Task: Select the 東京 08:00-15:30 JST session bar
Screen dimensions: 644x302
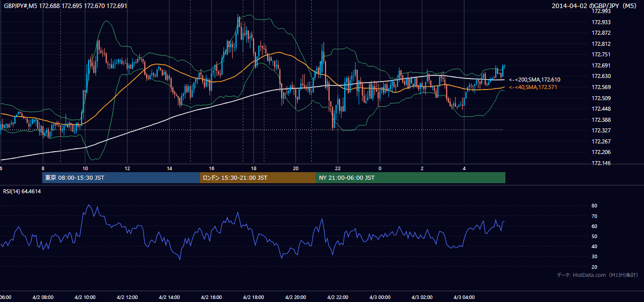Action: pyautogui.click(x=121, y=178)
